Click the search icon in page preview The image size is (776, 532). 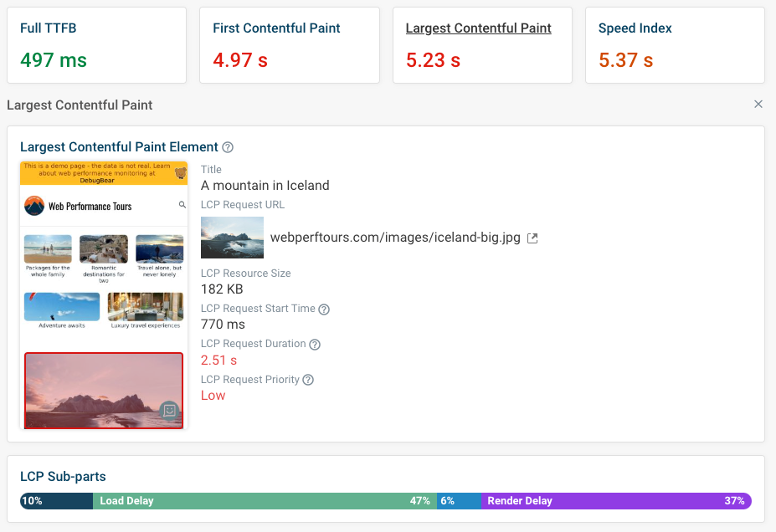[182, 205]
